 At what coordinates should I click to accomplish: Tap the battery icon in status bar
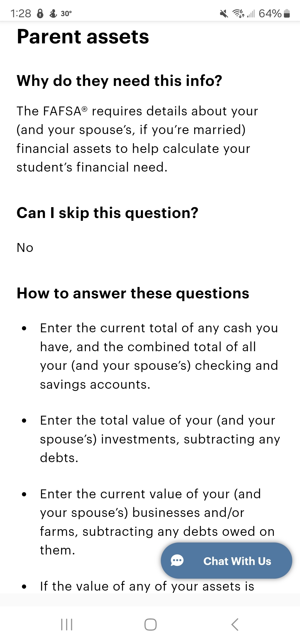click(287, 13)
